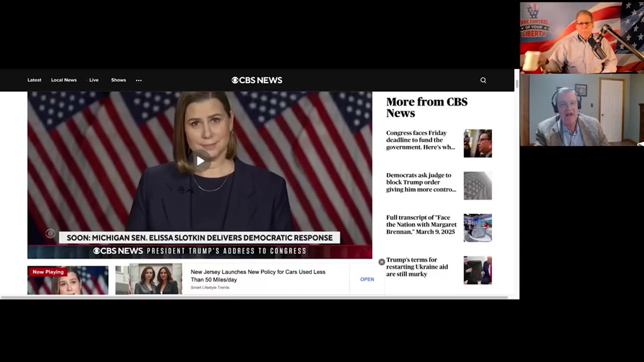Click the Congress funding article thumbnail
This screenshot has height=362, width=644.
[477, 143]
